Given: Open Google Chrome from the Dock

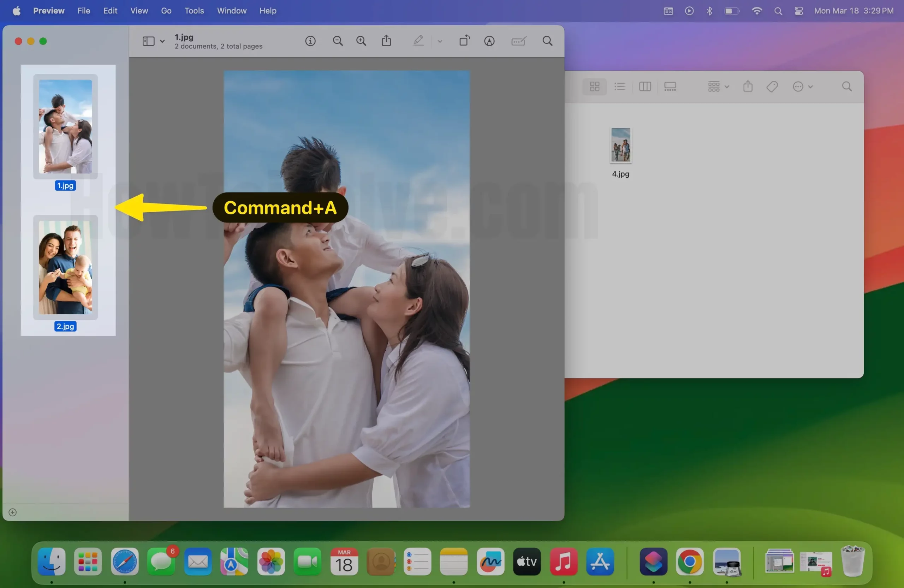Looking at the screenshot, I should tap(690, 562).
